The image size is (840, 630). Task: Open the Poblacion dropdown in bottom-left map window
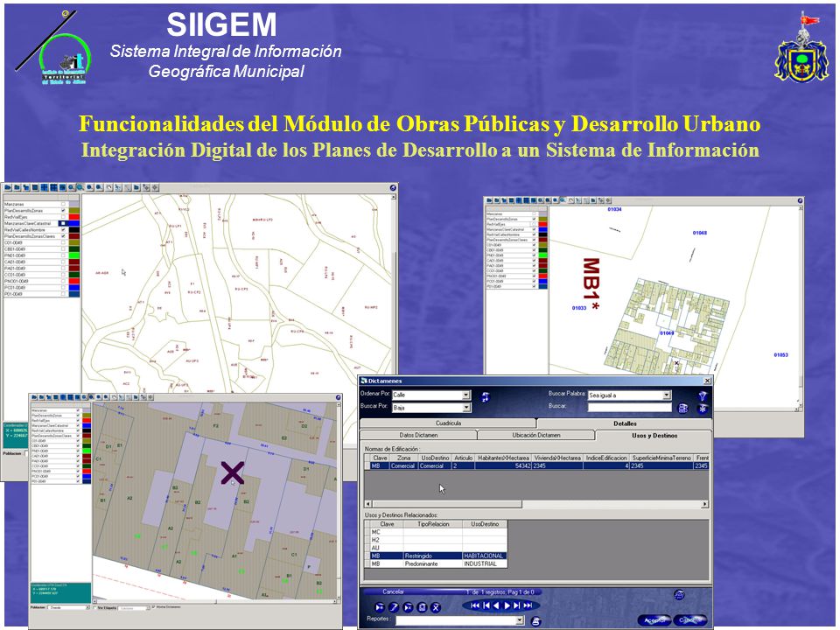(87, 608)
